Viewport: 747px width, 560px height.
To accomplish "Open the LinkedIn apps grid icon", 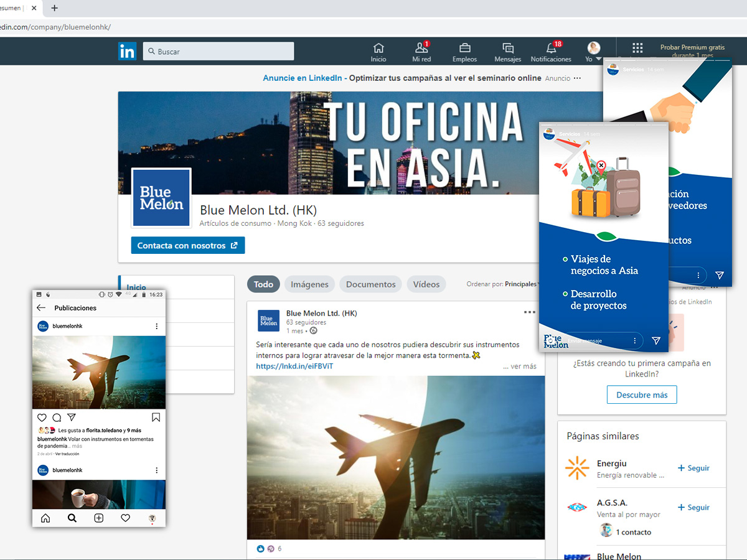I will 637,49.
